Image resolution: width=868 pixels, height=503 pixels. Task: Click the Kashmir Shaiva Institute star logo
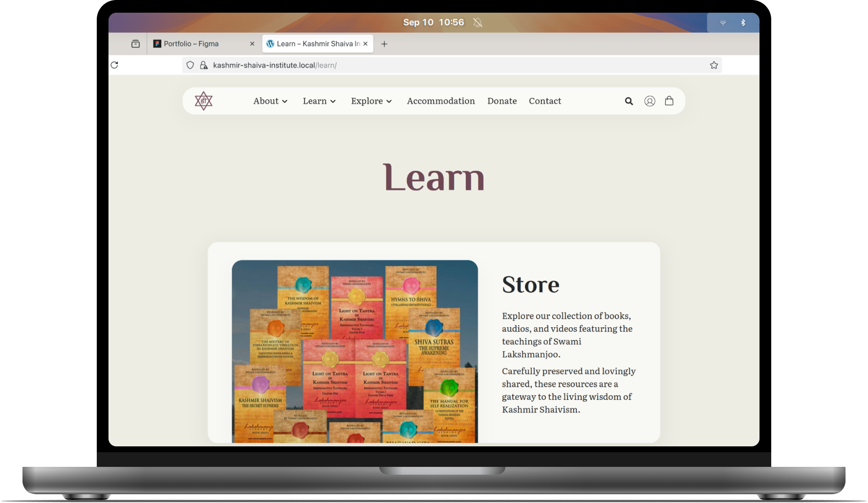203,101
